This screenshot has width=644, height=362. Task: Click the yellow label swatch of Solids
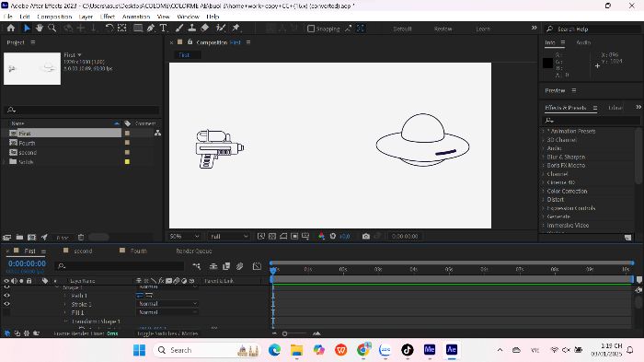(127, 162)
